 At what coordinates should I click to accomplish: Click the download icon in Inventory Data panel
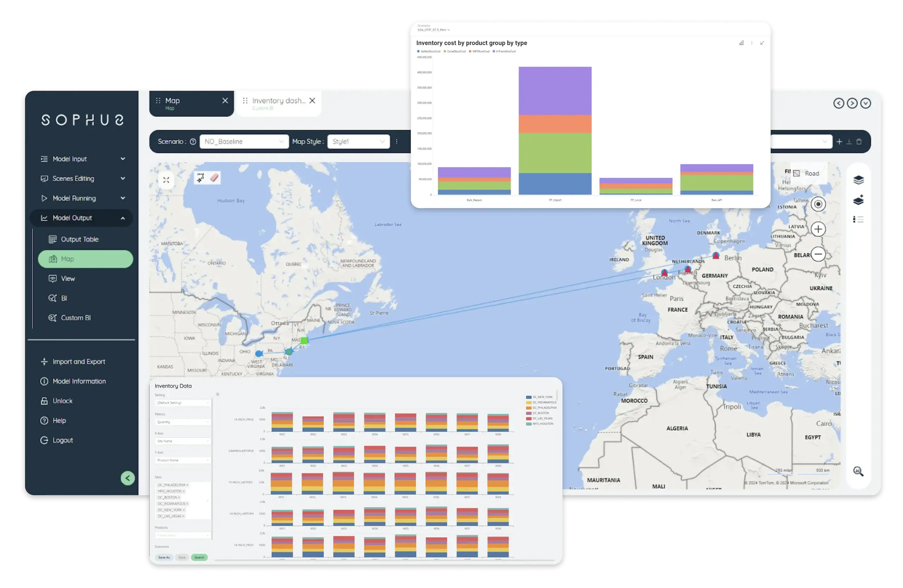click(217, 393)
